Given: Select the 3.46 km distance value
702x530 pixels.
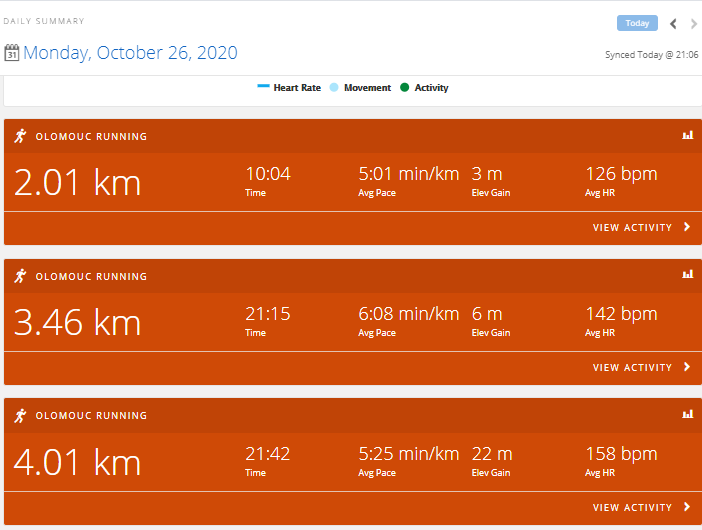Looking at the screenshot, I should (x=77, y=322).
